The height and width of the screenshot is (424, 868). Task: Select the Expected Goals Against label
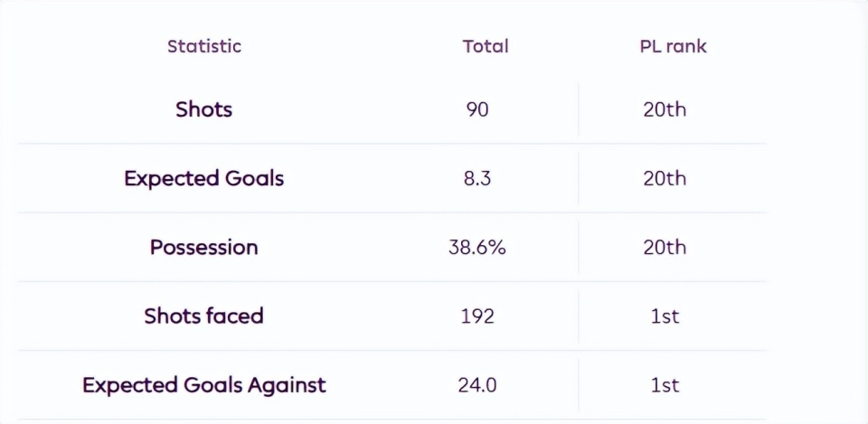point(204,384)
